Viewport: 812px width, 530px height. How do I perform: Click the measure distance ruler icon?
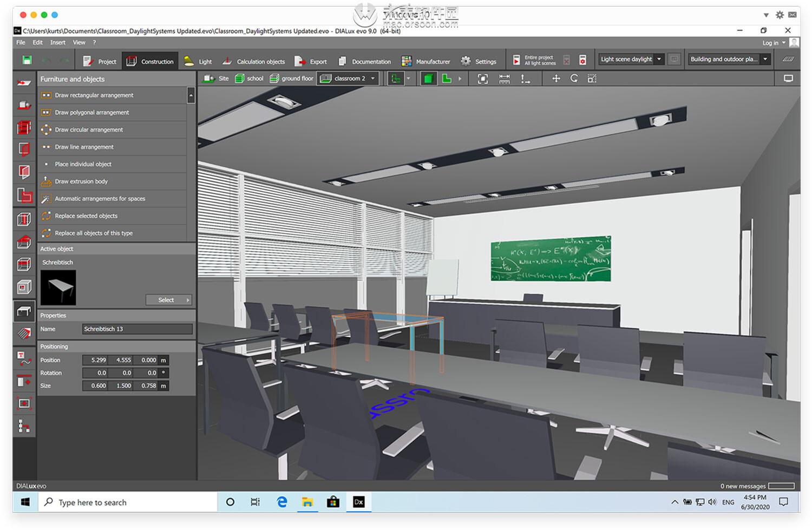(x=504, y=79)
